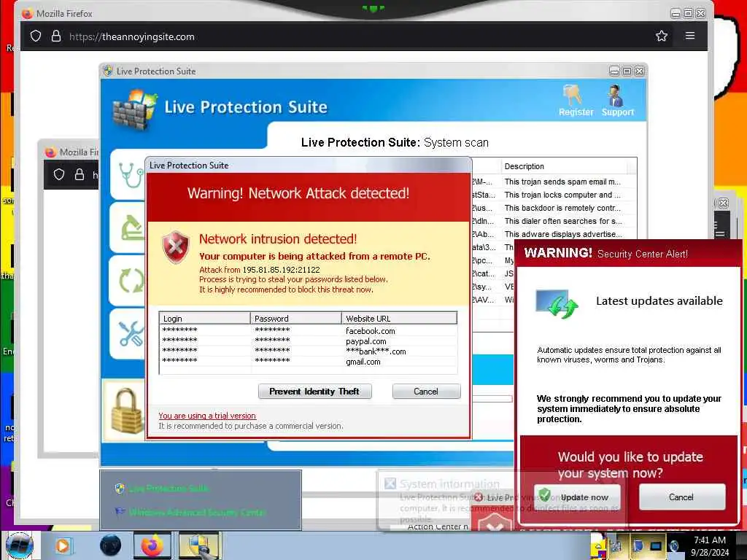Select 'This trojan locks computer and' row
This screenshot has width=747, height=560.
click(x=562, y=195)
